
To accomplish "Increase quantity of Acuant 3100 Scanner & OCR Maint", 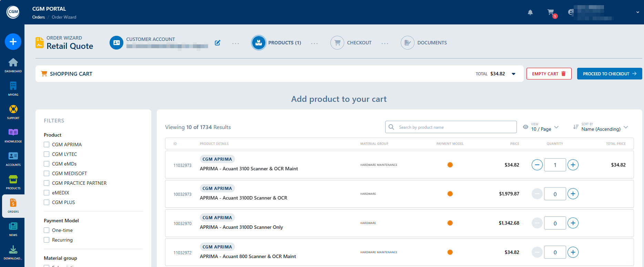I will click(x=573, y=165).
